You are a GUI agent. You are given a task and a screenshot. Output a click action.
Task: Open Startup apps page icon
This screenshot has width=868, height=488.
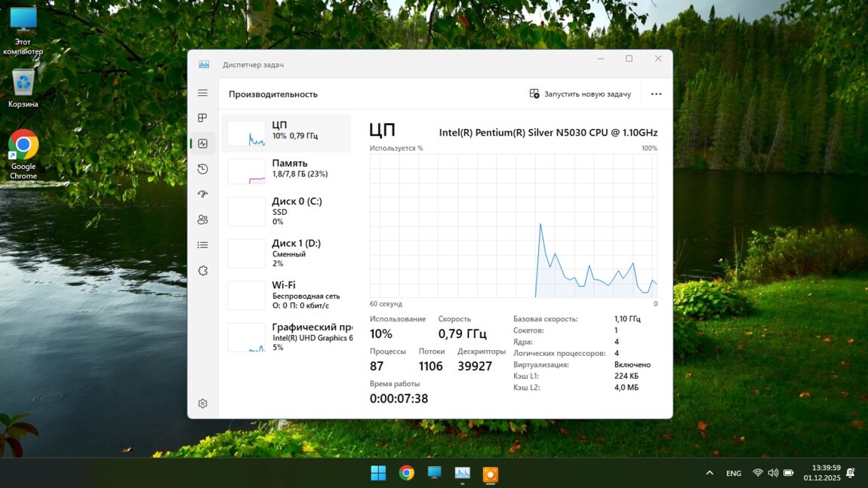[202, 195]
